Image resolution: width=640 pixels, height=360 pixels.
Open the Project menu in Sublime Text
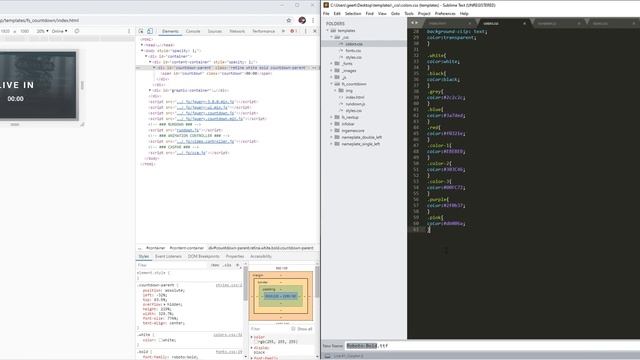424,13
